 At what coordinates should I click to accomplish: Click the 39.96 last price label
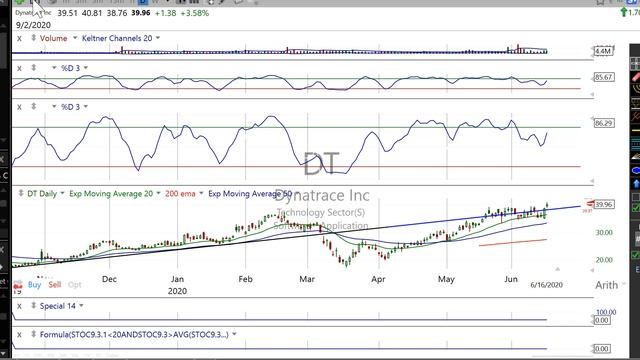604,204
